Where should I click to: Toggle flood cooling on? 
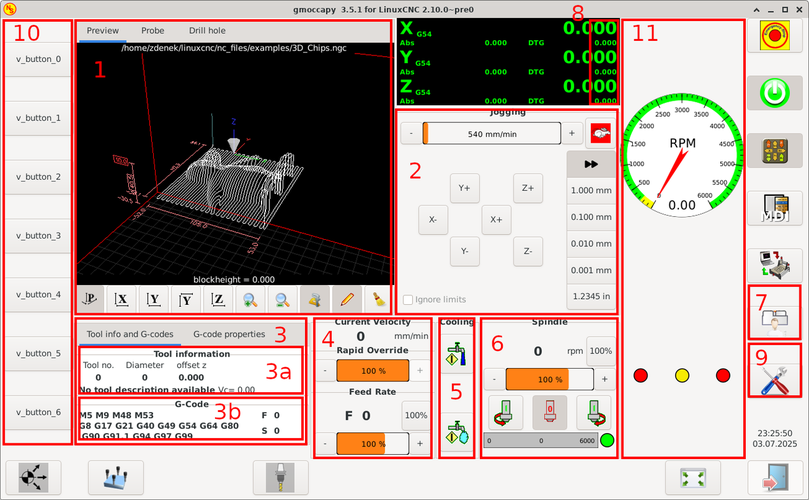click(457, 356)
